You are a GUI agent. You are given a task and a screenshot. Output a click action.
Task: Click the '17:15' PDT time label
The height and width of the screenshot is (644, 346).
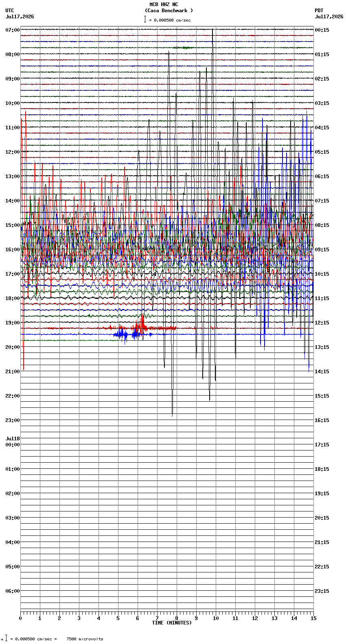[322, 445]
